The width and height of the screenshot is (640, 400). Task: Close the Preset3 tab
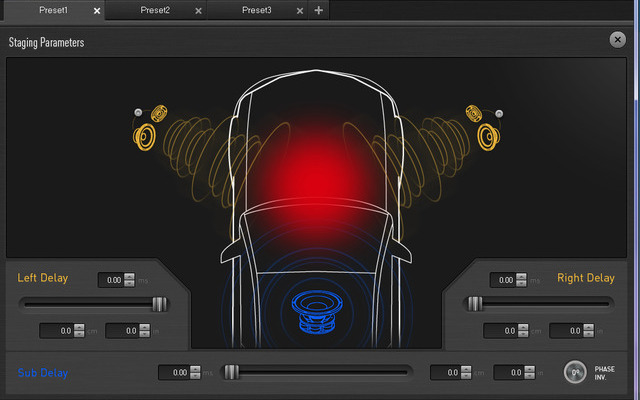click(300, 11)
